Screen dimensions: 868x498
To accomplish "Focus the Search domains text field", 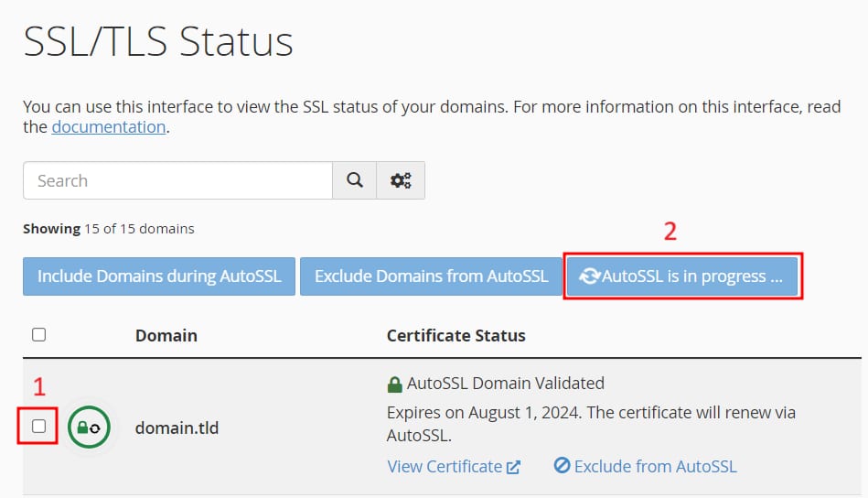I will pyautogui.click(x=177, y=180).
